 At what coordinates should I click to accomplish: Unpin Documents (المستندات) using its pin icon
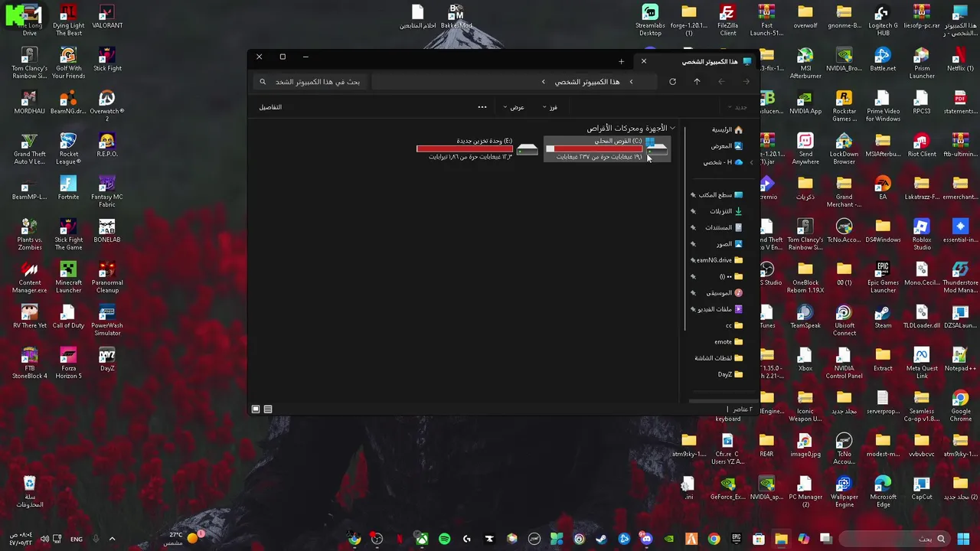693,228
